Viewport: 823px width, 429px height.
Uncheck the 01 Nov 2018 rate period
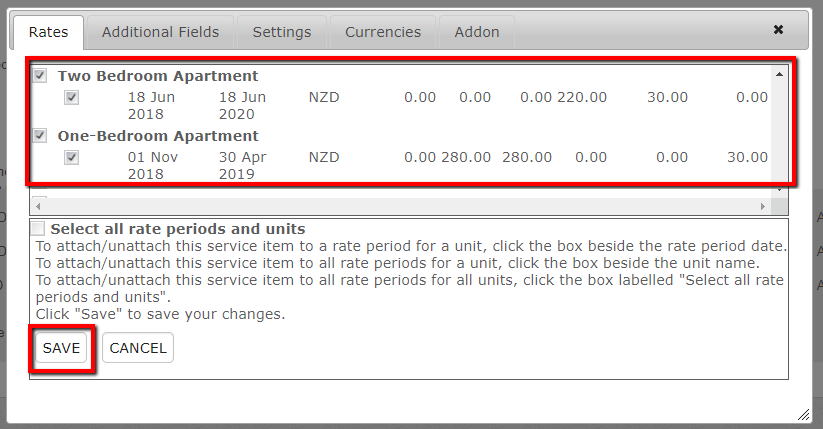[71, 157]
